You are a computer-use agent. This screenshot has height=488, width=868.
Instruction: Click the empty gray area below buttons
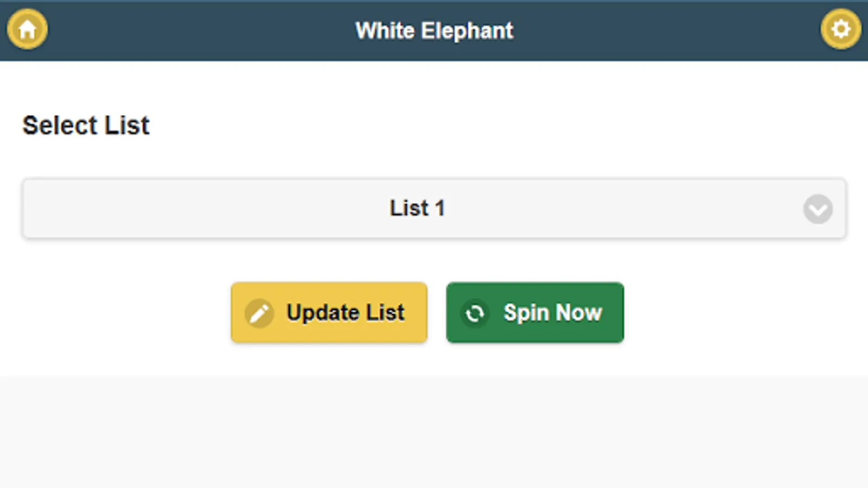click(x=434, y=434)
